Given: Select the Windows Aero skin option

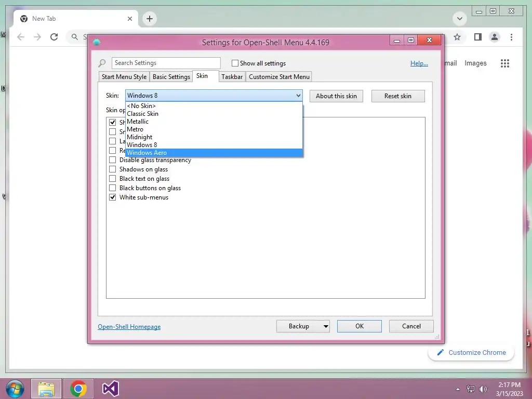Looking at the screenshot, I should [214, 153].
